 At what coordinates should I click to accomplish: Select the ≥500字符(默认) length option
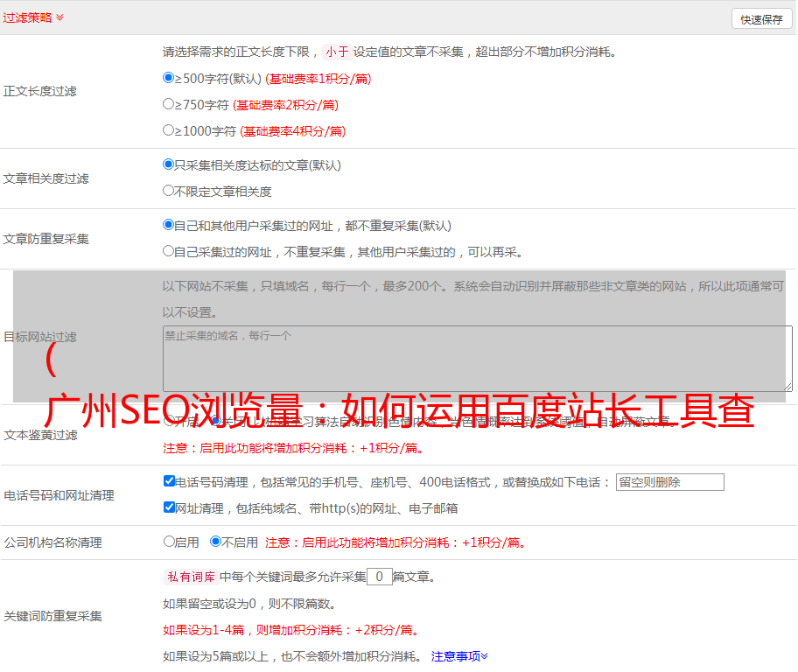168,78
